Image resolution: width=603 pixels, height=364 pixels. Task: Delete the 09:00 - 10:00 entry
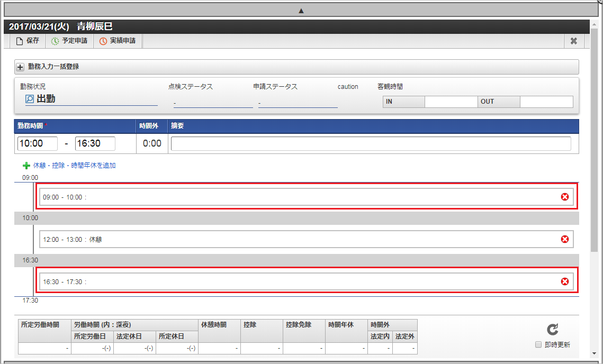pyautogui.click(x=564, y=197)
